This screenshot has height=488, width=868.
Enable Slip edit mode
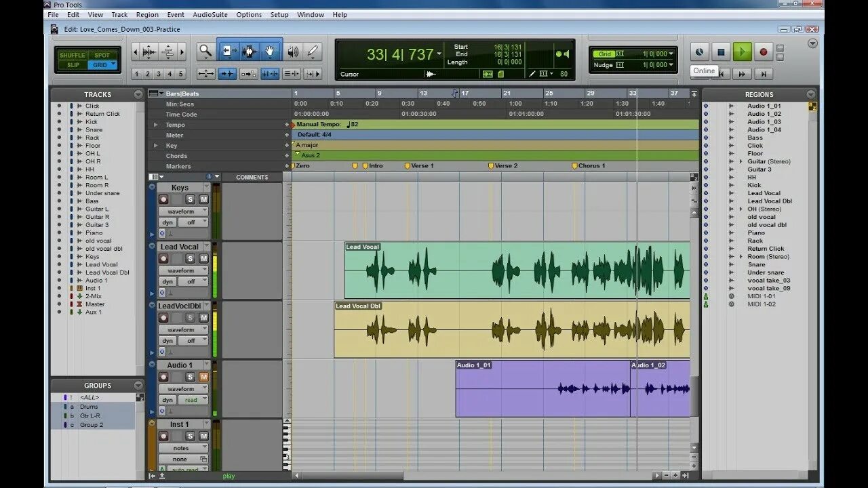coord(73,65)
